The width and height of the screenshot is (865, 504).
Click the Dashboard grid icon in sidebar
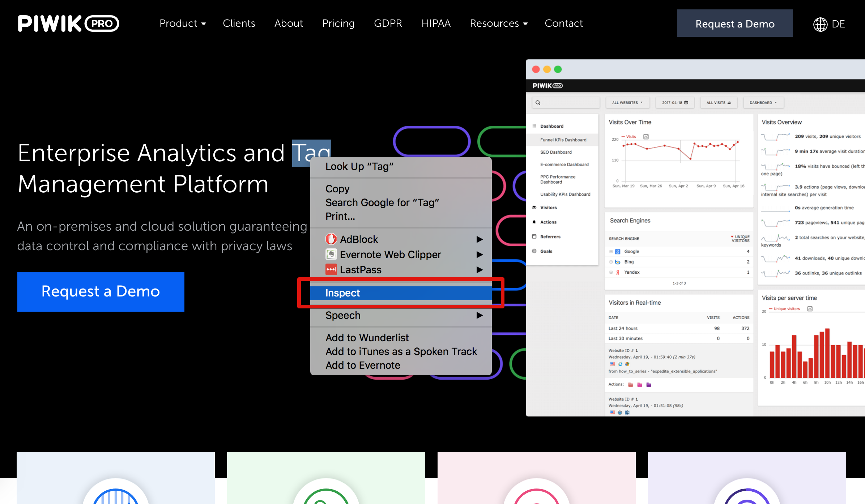click(x=534, y=126)
